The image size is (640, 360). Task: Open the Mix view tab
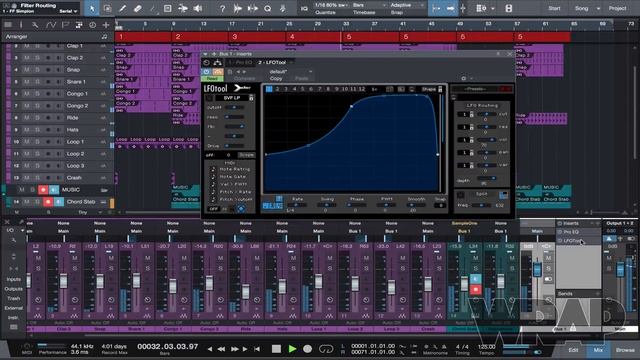tap(598, 350)
